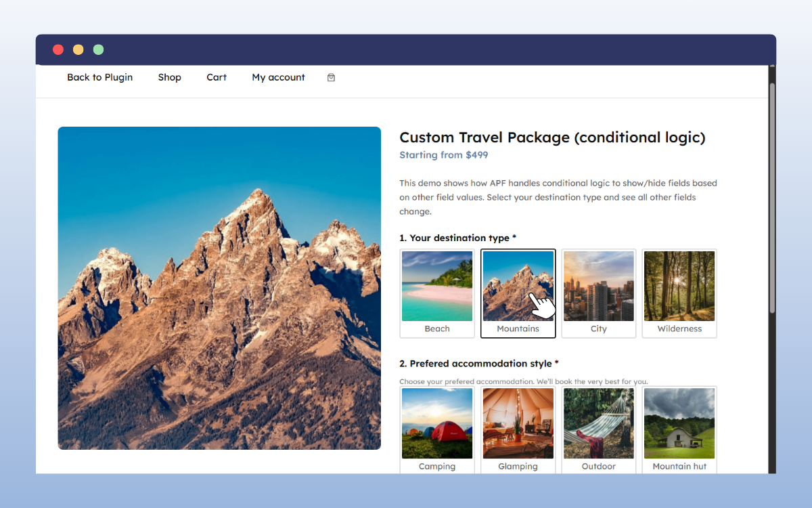Click the Custom Travel Package title

[552, 137]
